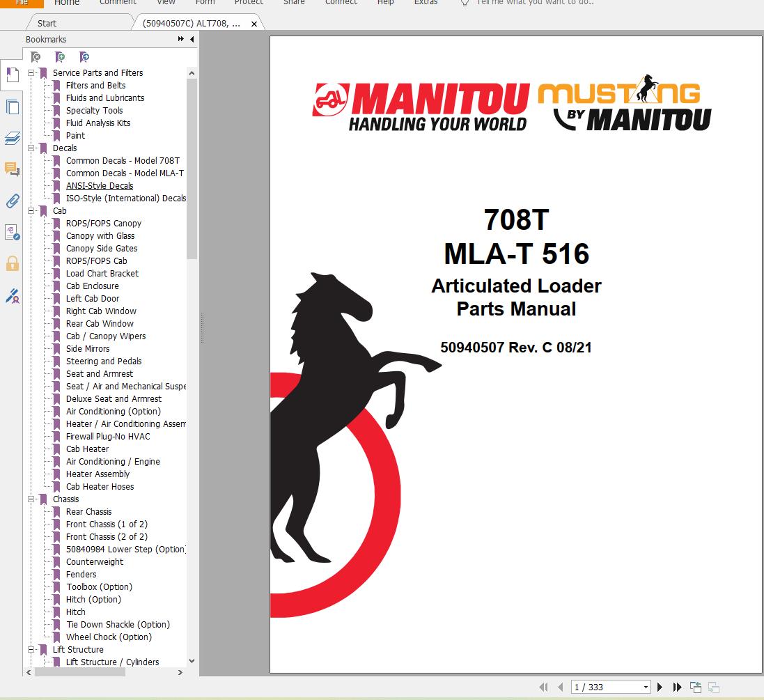Open the Layers panel icon
The height and width of the screenshot is (700, 764).
pos(12,138)
